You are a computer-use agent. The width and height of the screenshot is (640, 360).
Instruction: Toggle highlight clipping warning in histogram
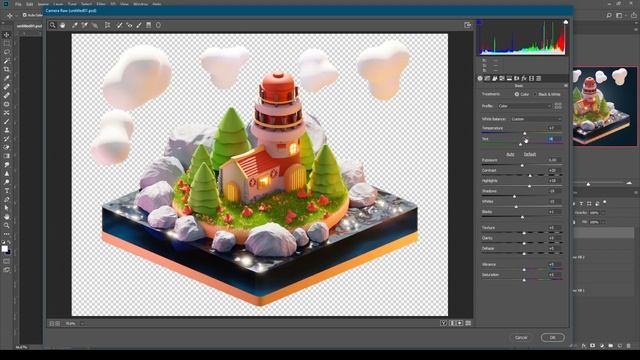(566, 22)
